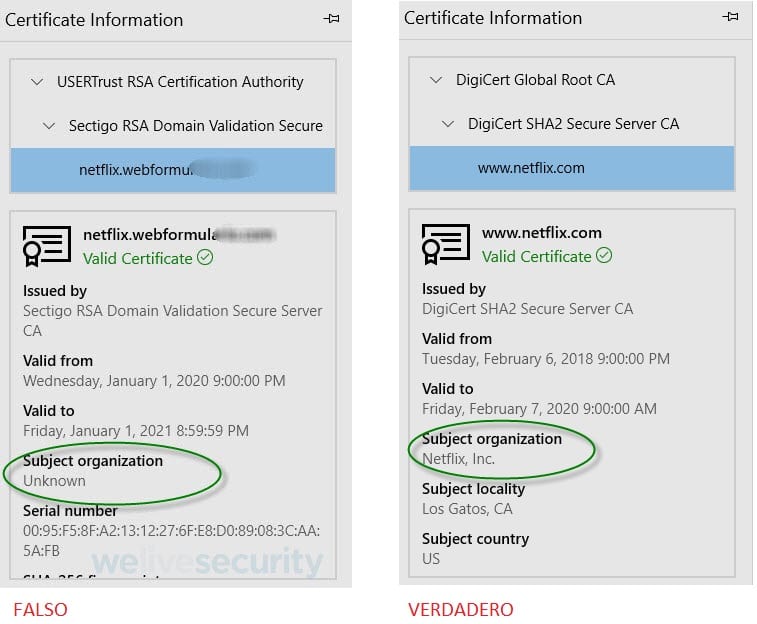Collapse USERTrust RSA Certification Authority node
The image size is (757, 624).
[37, 82]
